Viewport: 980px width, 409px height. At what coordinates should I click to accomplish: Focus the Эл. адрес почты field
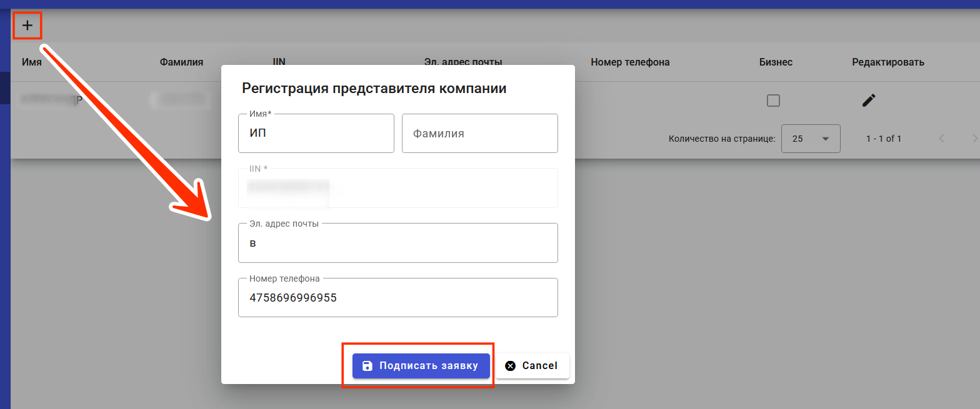397,243
